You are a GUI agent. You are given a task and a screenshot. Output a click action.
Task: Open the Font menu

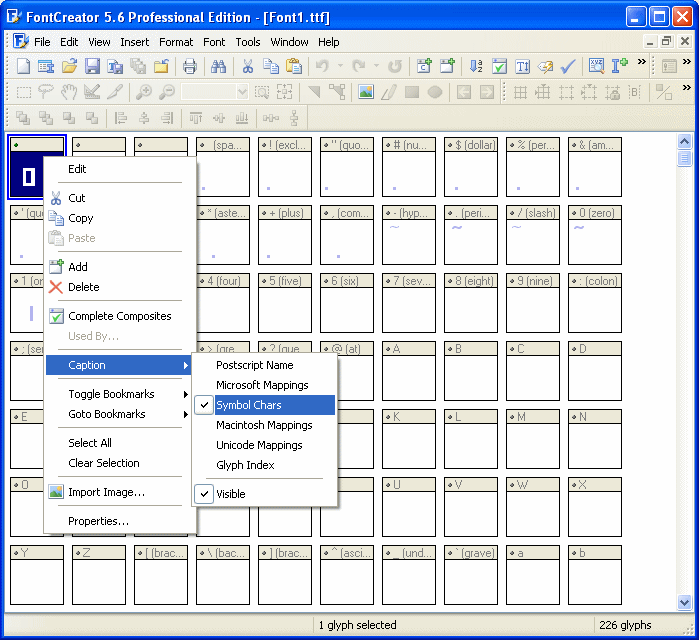214,42
